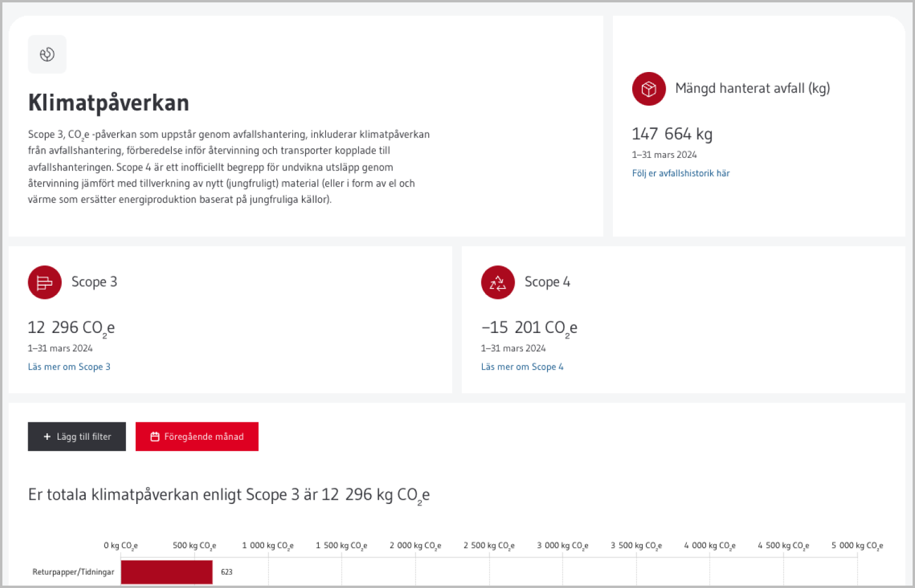Click the pie chart icon above Klimatpåverkan
Screen dimensions: 915x588
coord(47,55)
